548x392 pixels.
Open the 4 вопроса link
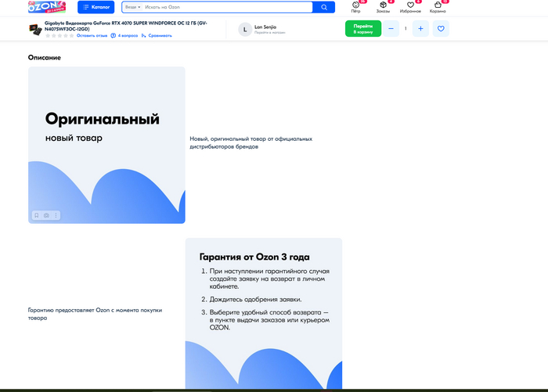tap(124, 36)
